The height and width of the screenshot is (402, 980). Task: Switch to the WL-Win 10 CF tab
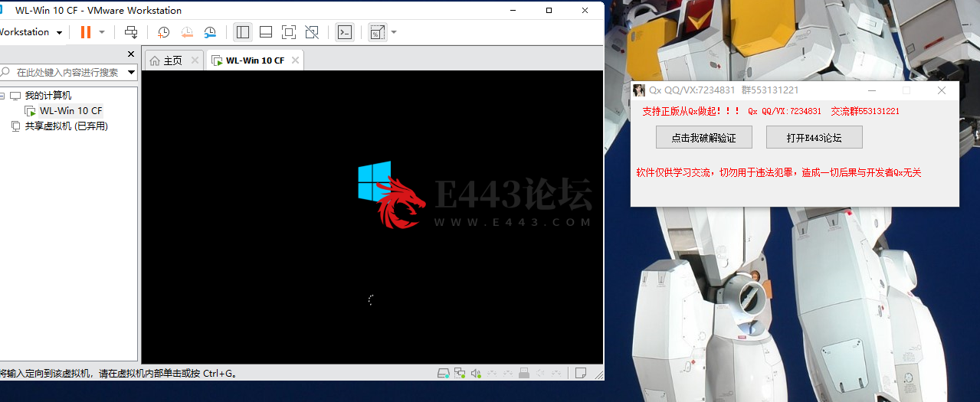[x=254, y=60]
